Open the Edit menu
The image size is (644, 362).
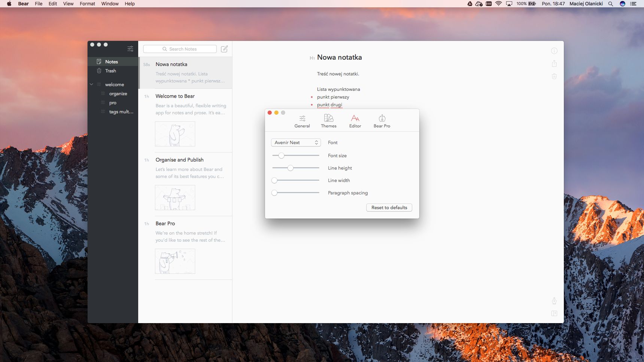(x=53, y=4)
